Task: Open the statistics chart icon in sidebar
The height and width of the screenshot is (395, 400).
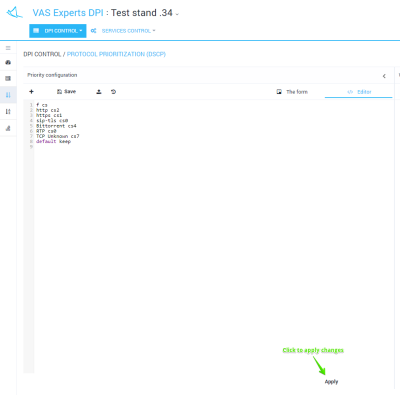Action: tap(8, 128)
